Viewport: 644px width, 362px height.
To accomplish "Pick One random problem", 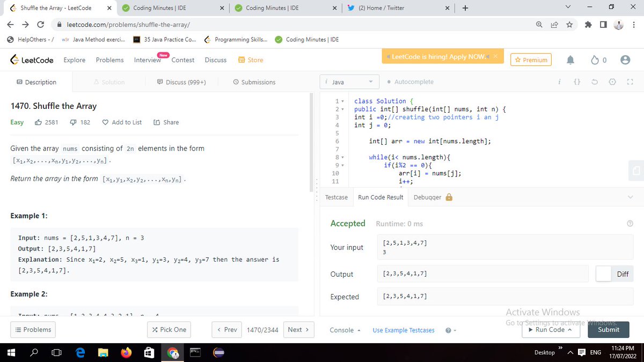I will point(169,330).
